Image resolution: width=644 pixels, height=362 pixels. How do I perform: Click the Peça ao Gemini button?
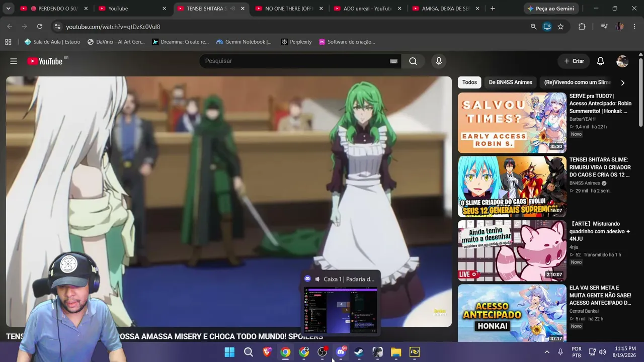pos(550,9)
